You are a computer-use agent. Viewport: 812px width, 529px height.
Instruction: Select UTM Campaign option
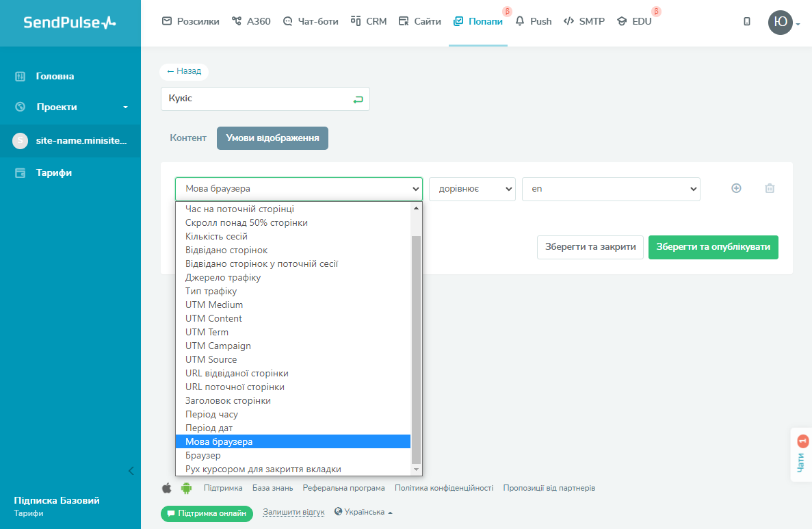[x=293, y=346]
